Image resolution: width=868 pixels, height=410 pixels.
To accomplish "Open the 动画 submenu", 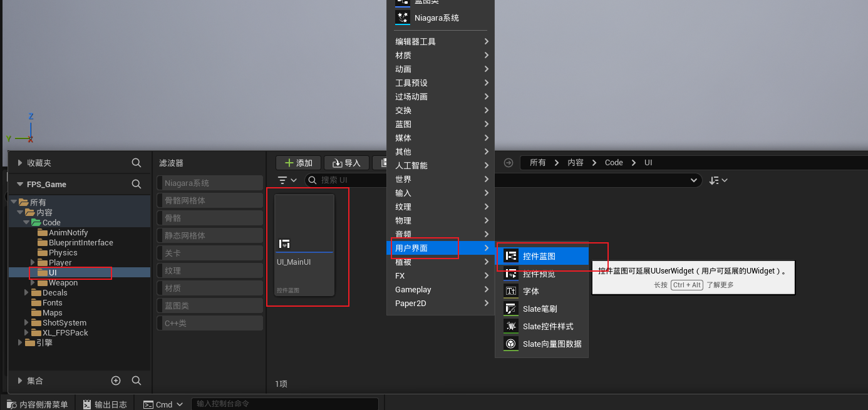I will pyautogui.click(x=441, y=69).
